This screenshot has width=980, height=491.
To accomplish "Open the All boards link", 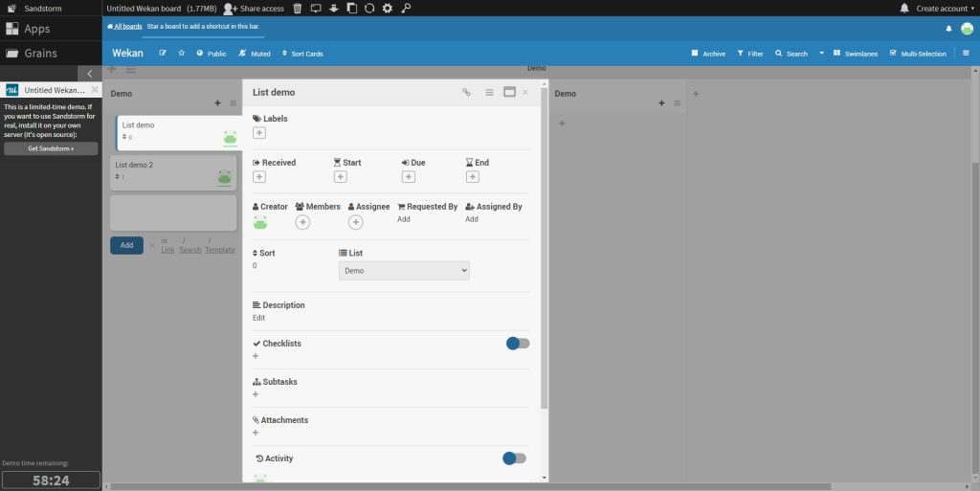I will pos(124,26).
